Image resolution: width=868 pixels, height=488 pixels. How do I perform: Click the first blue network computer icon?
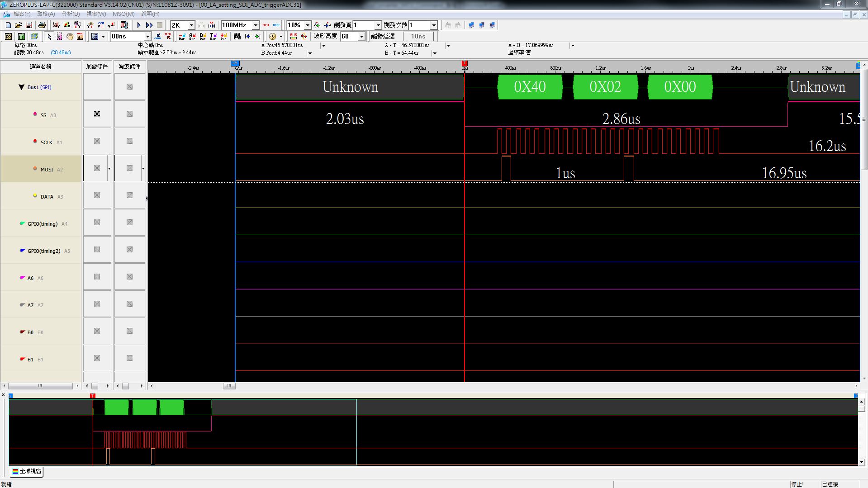(x=471, y=25)
